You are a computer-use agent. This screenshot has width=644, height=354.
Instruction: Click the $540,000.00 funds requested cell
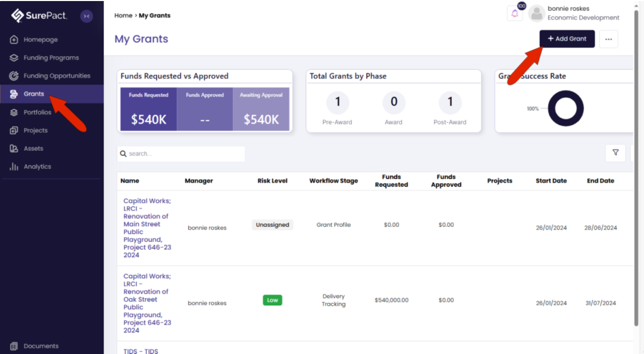click(x=391, y=300)
